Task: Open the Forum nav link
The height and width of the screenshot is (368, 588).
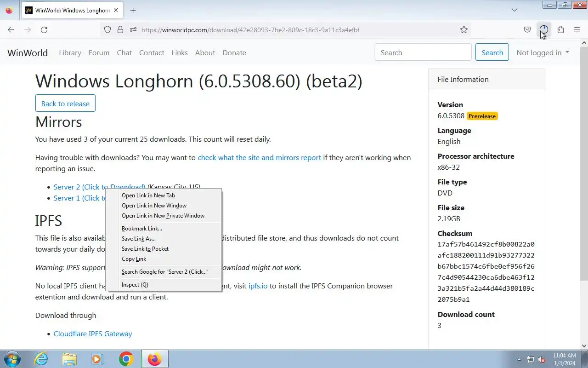Action: tap(99, 52)
